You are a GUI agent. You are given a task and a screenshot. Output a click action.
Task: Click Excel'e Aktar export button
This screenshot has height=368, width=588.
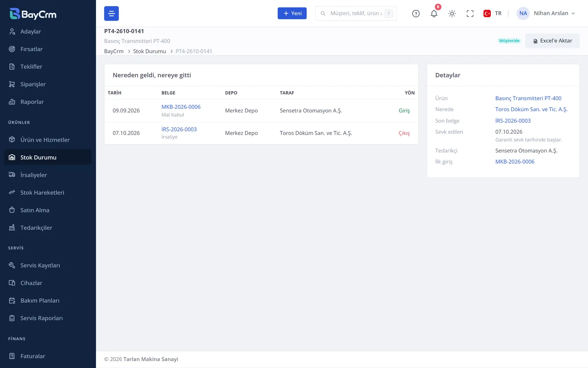(552, 41)
